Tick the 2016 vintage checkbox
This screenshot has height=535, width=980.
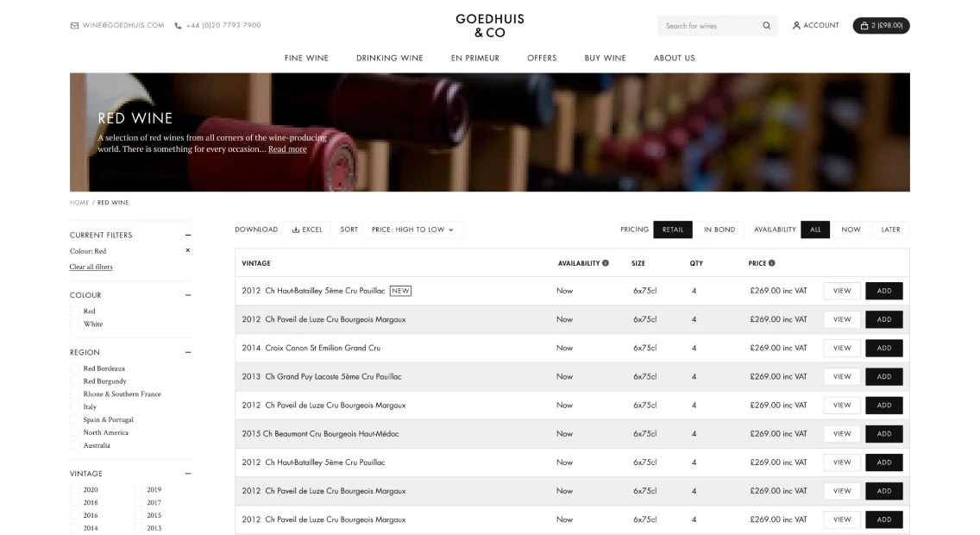(74, 516)
